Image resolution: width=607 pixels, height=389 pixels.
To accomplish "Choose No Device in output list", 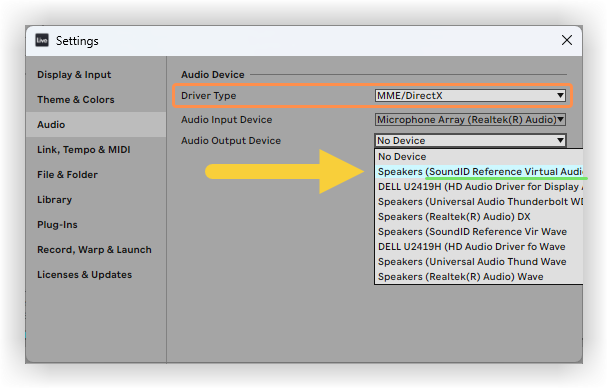I will coord(479,157).
